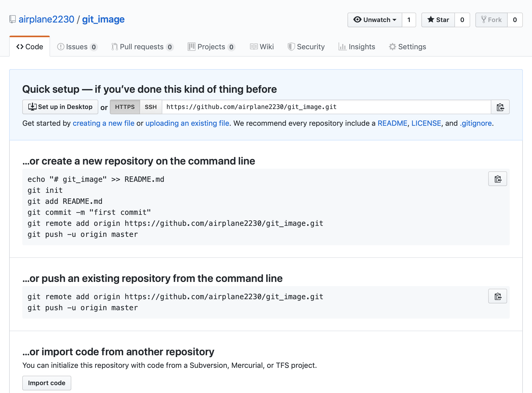This screenshot has height=393, width=532.
Task: Click '…or import code from another repository' heading
Action: tap(118, 352)
